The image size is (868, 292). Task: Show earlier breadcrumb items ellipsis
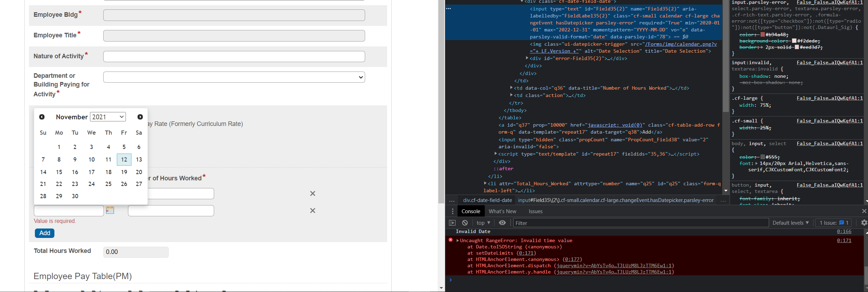452,201
